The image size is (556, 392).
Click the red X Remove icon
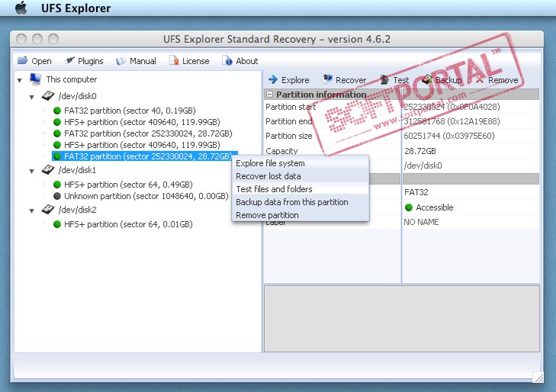click(x=480, y=80)
